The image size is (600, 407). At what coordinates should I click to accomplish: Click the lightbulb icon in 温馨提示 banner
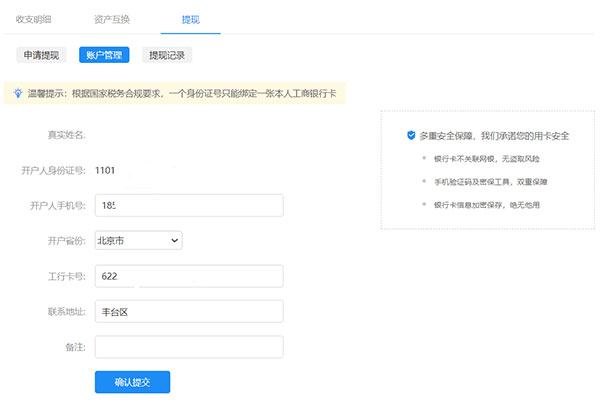[17, 93]
